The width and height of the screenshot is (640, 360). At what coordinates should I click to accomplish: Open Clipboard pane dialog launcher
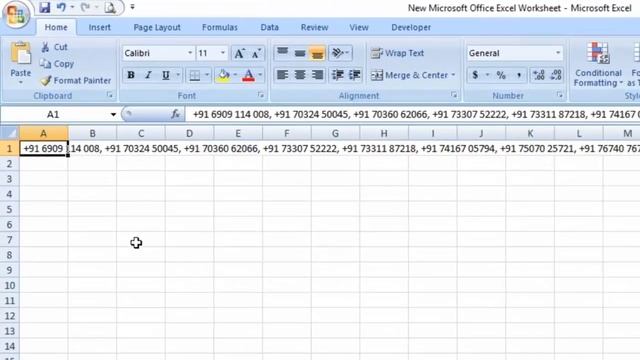click(110, 95)
